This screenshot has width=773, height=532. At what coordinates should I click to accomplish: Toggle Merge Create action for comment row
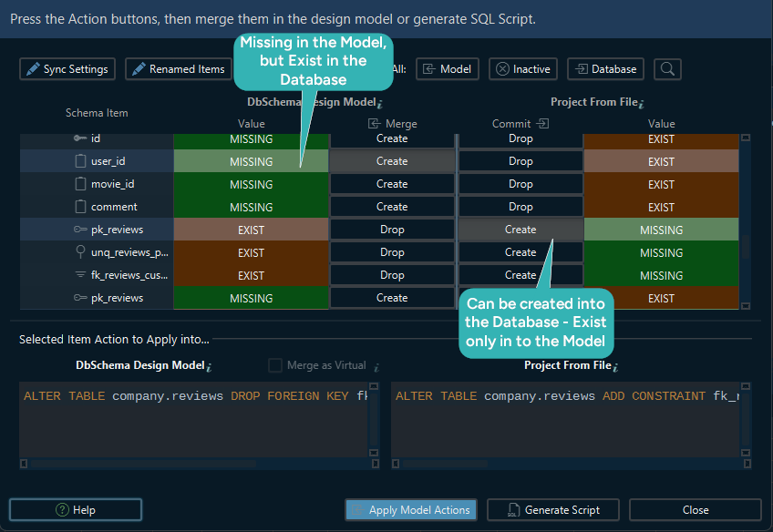click(x=392, y=207)
